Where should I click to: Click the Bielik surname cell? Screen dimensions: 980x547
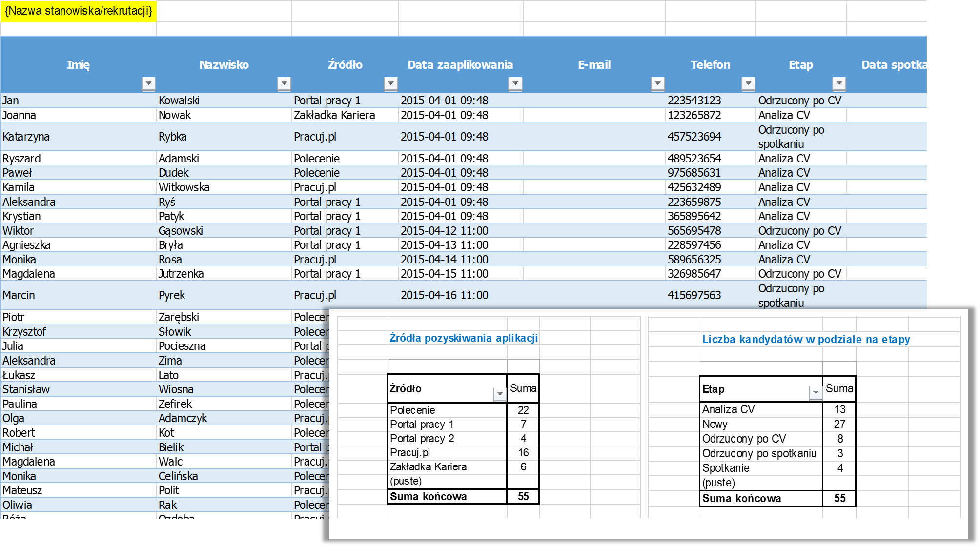point(224,447)
